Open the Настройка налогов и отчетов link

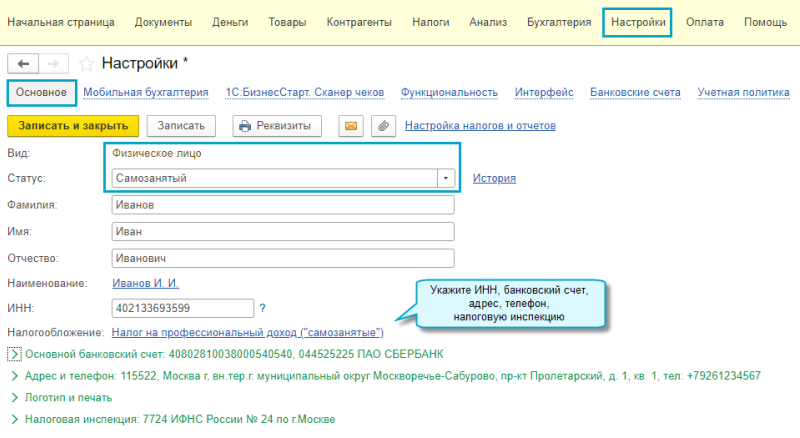(480, 126)
